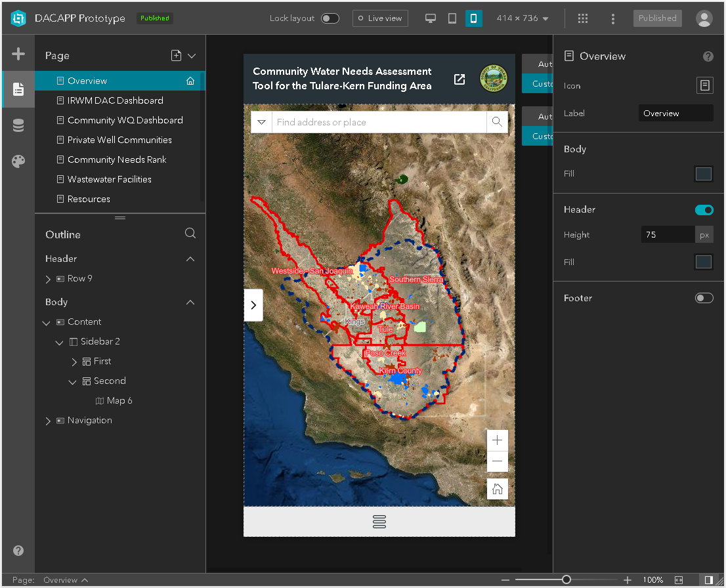Search the outline with the magnifier icon
This screenshot has width=726, height=588.
pyautogui.click(x=190, y=233)
